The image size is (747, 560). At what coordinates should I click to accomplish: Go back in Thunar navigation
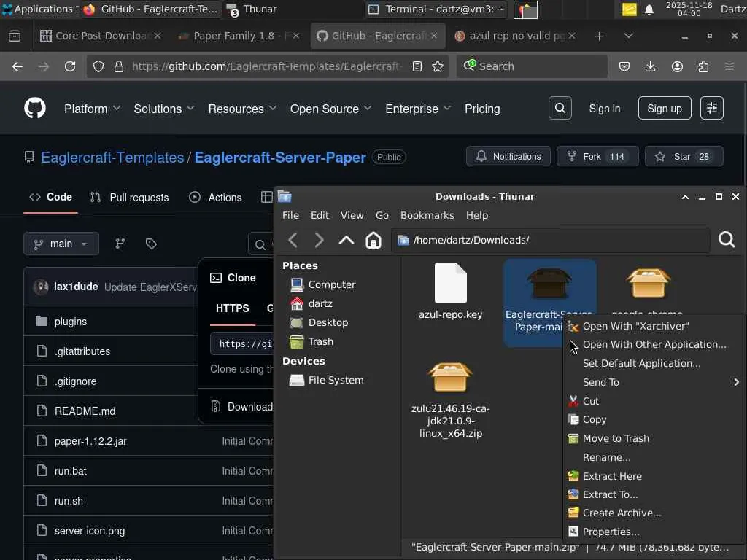pos(293,240)
